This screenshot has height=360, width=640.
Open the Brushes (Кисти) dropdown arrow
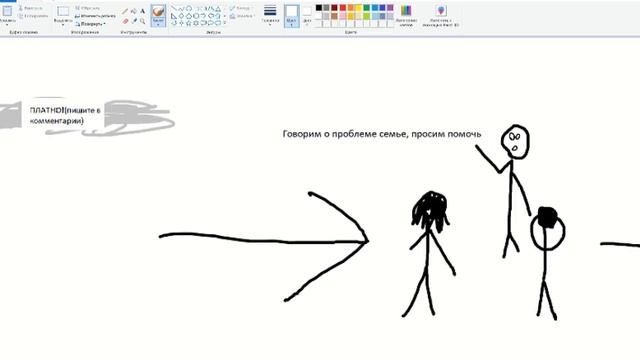point(158,23)
